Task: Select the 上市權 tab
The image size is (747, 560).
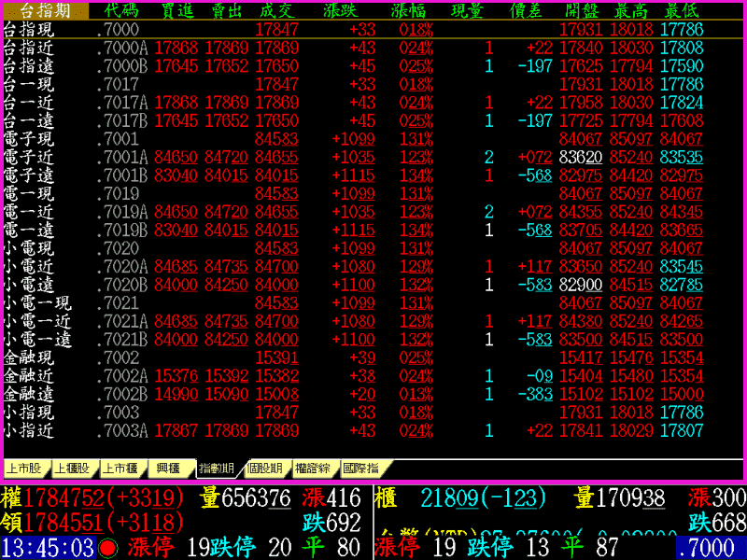Action: [x=120, y=469]
